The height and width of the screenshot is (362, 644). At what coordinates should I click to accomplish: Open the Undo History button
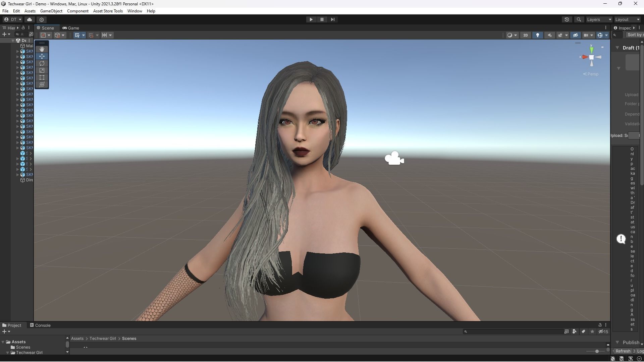[567, 19]
